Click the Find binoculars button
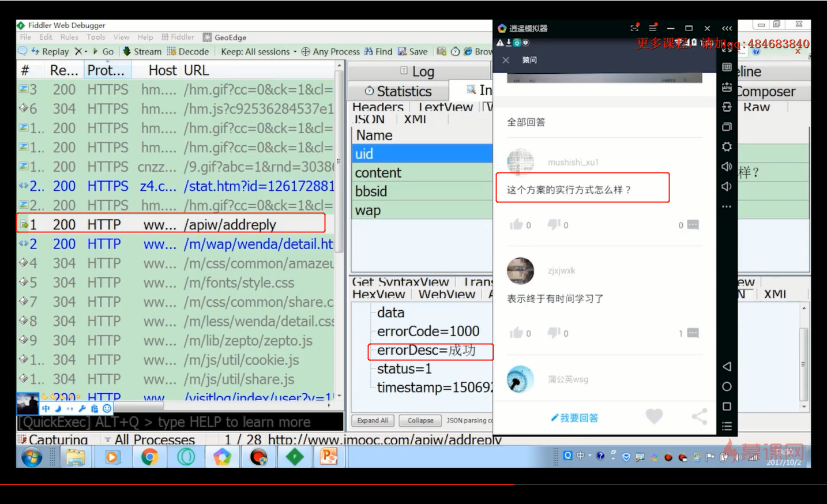This screenshot has width=827, height=504. [378, 51]
